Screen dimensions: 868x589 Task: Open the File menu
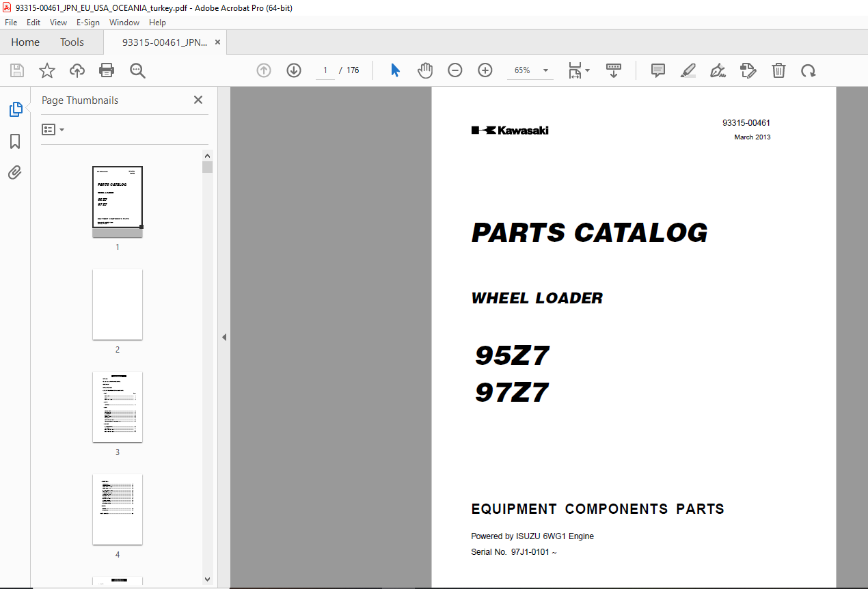coord(11,22)
